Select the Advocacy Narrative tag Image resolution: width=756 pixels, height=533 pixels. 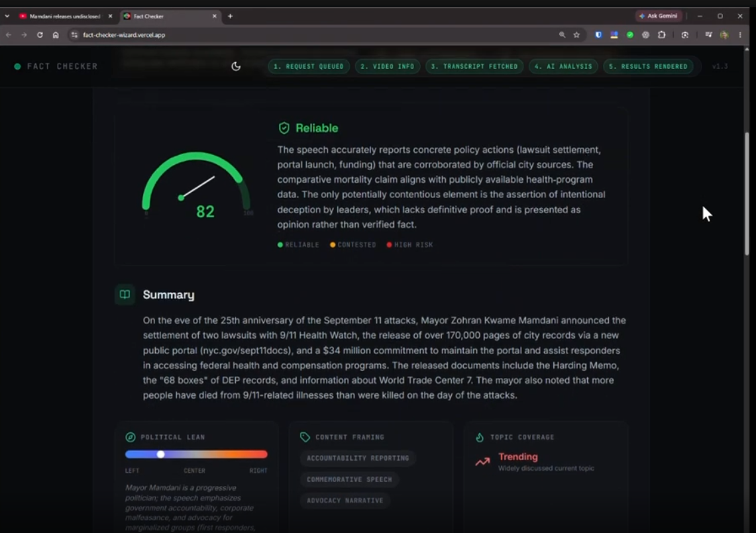(x=345, y=501)
